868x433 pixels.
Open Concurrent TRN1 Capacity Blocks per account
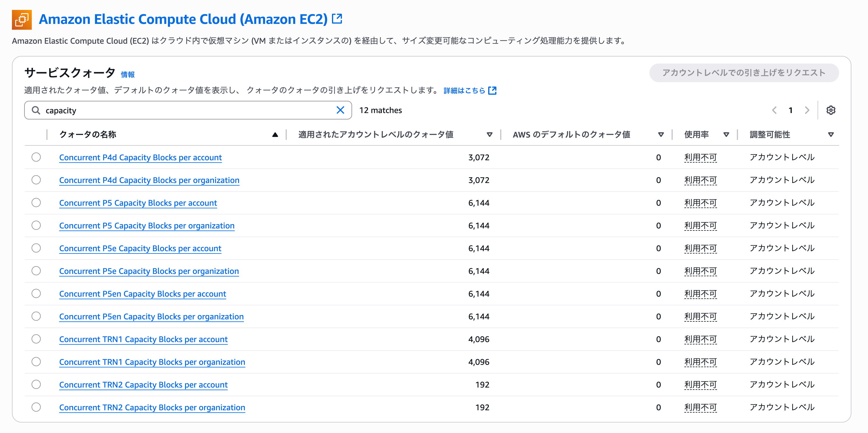(x=143, y=339)
